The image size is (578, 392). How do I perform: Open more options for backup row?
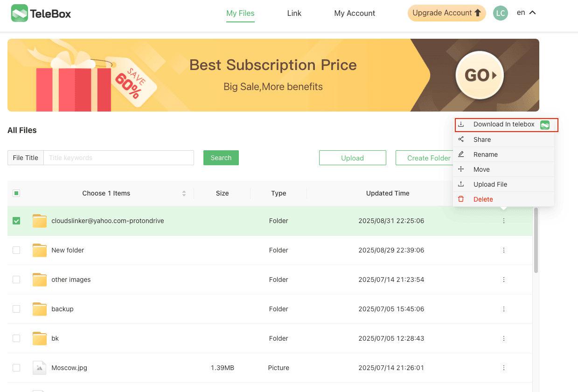point(504,309)
